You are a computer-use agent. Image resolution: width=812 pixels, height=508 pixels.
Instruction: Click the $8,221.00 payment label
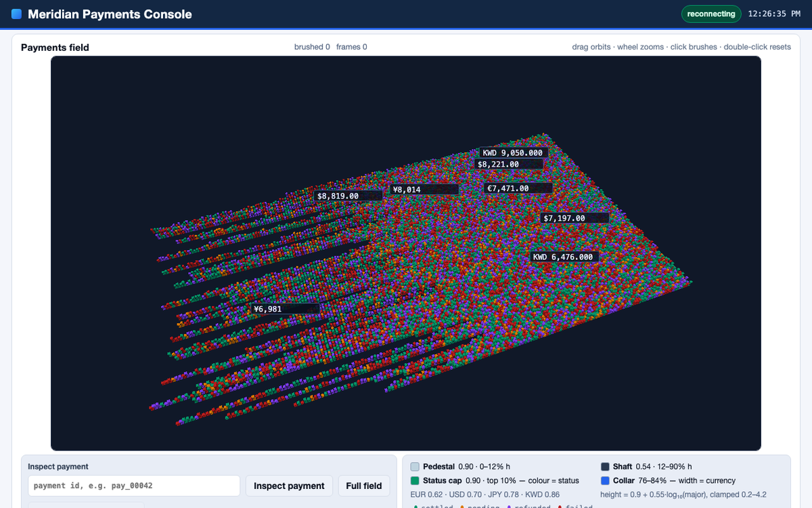(509, 164)
